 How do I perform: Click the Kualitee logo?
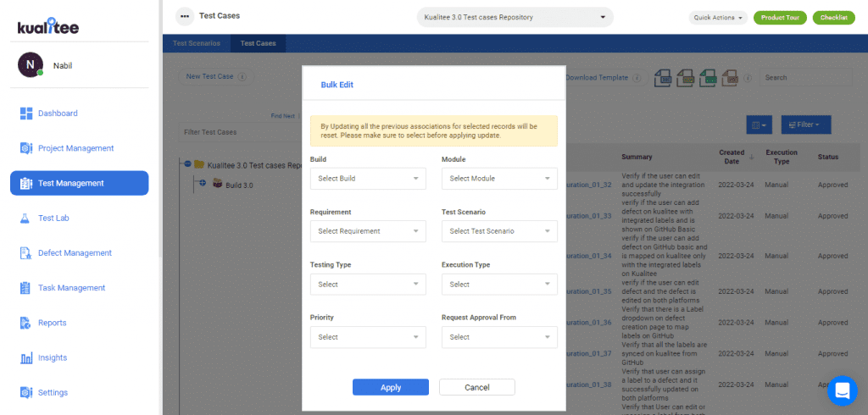tap(48, 25)
